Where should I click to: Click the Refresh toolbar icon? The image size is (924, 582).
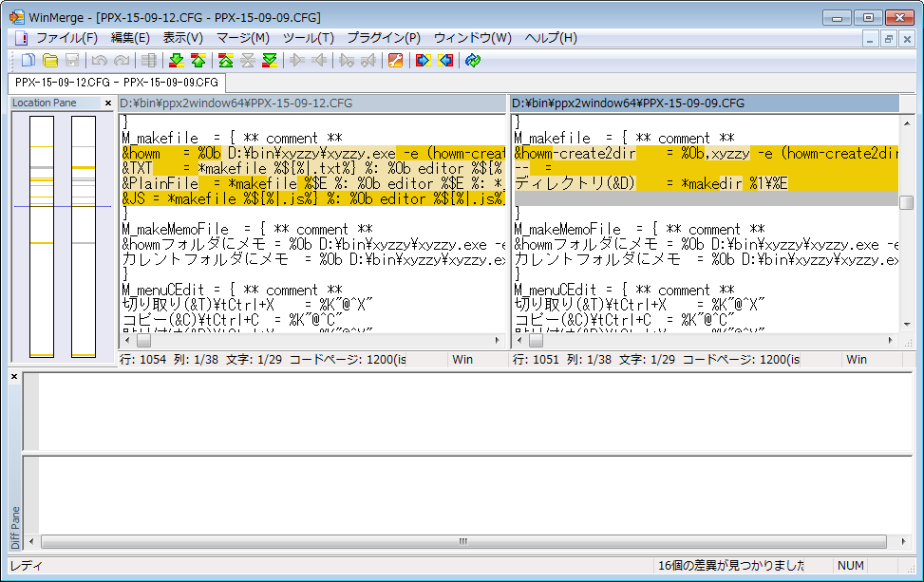click(x=473, y=60)
